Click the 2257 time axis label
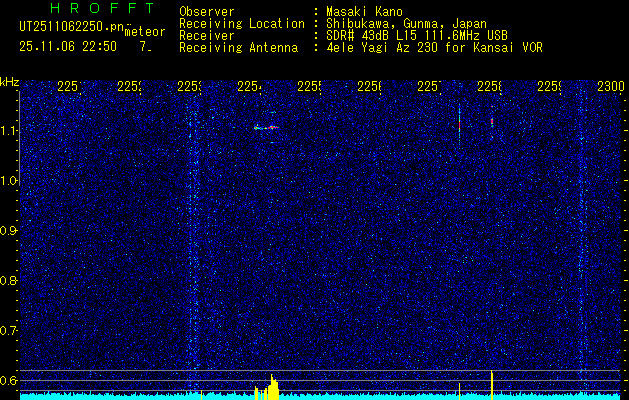Viewport: 629px width, 400px height. click(x=429, y=86)
